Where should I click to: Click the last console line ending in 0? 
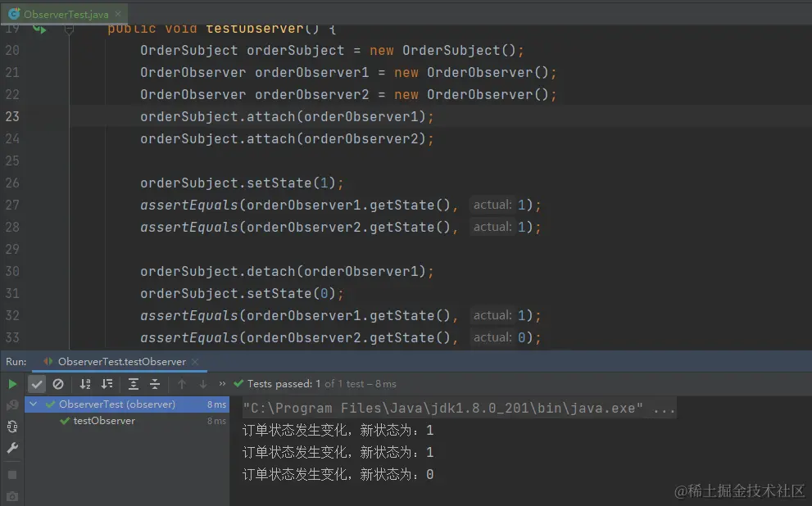click(338, 474)
